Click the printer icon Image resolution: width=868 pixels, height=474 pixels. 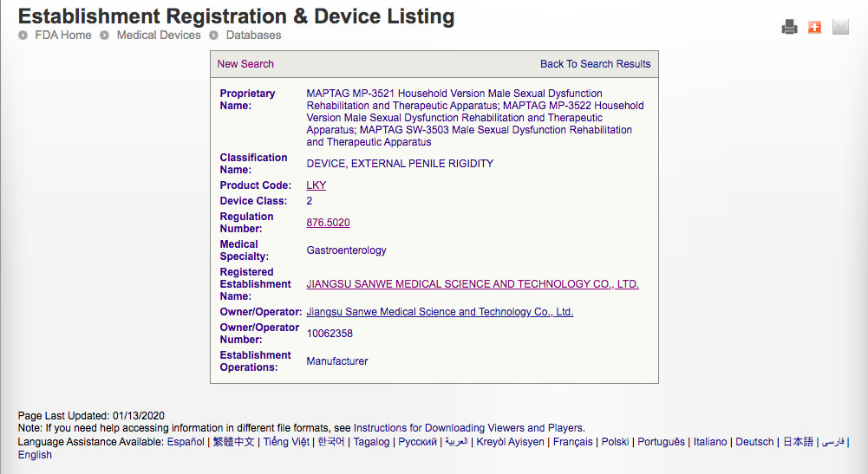pos(789,28)
